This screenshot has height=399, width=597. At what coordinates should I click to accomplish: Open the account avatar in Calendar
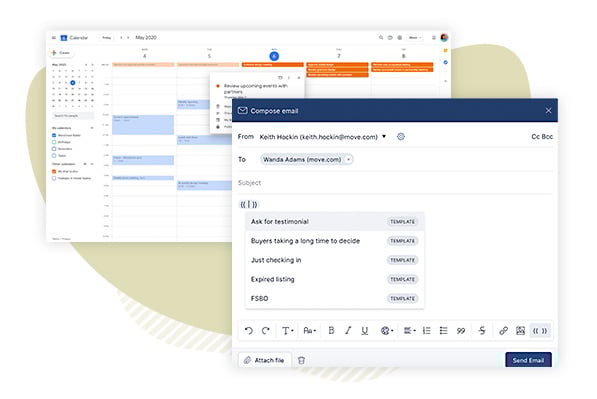point(444,37)
